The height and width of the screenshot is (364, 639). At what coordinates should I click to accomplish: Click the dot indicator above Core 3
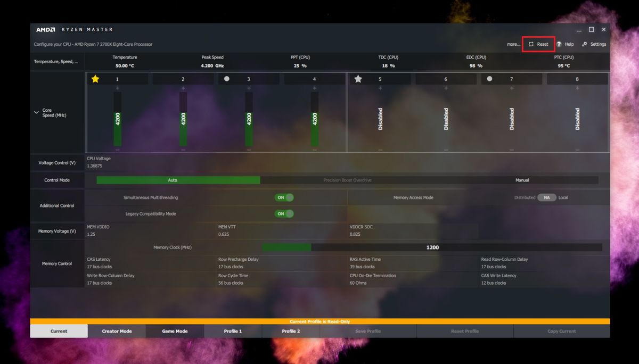click(x=226, y=78)
